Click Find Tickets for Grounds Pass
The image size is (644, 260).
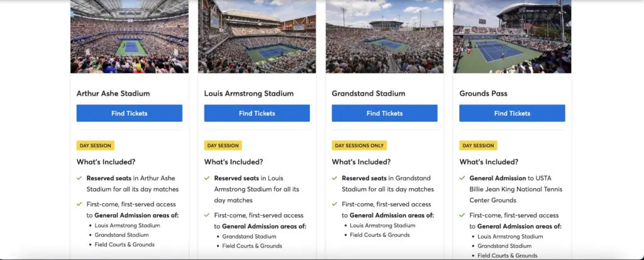(x=512, y=113)
